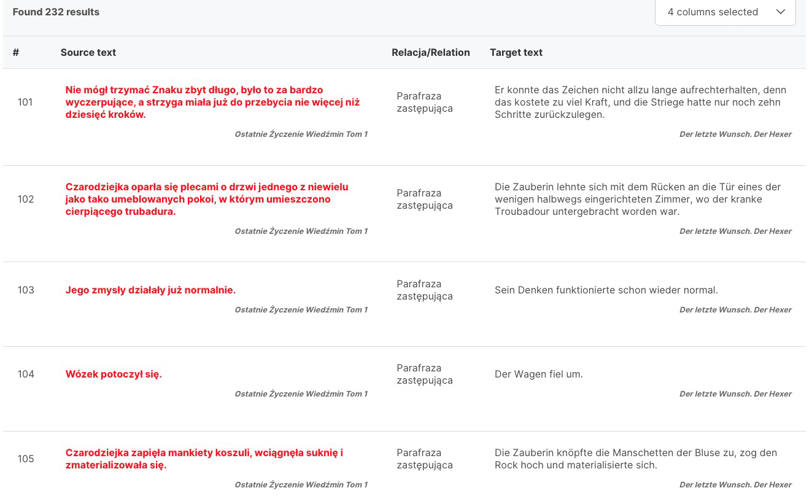Click source text 'Wózek potoczył się.'
The height and width of the screenshot is (504, 812).
114,374
